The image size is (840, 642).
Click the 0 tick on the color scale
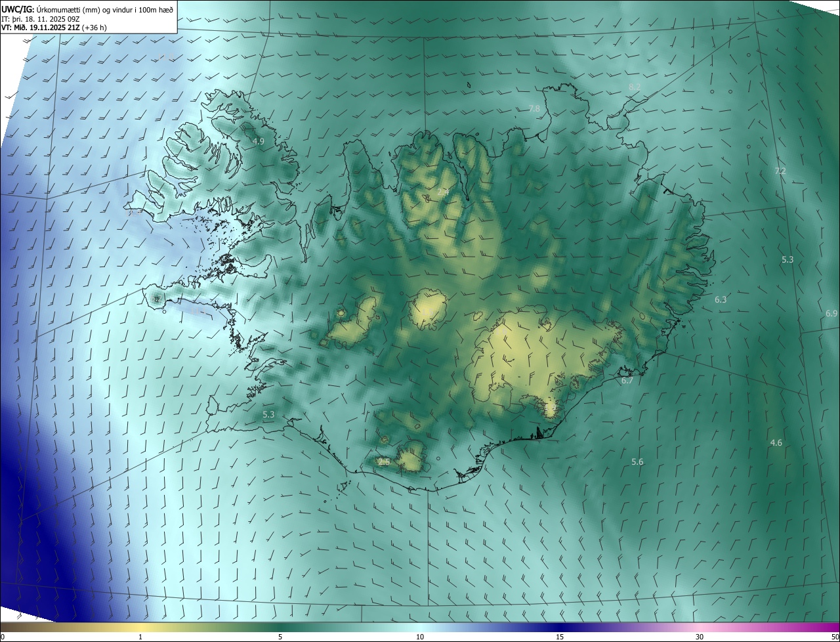(3, 637)
